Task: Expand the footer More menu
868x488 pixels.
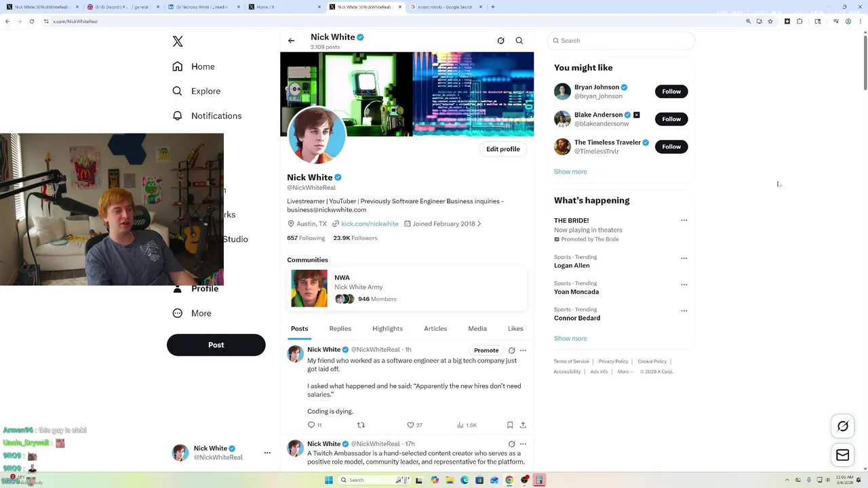Action: coord(625,371)
